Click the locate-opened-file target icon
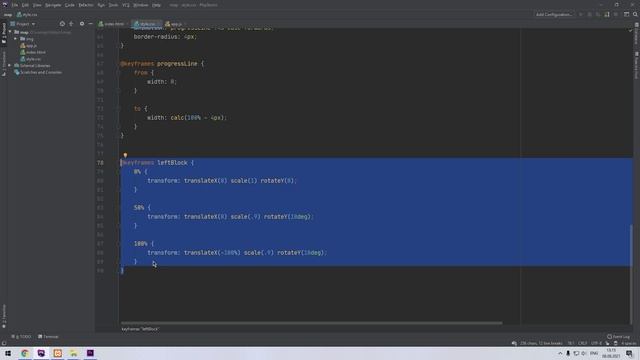The width and height of the screenshot is (640, 360). coord(62,24)
